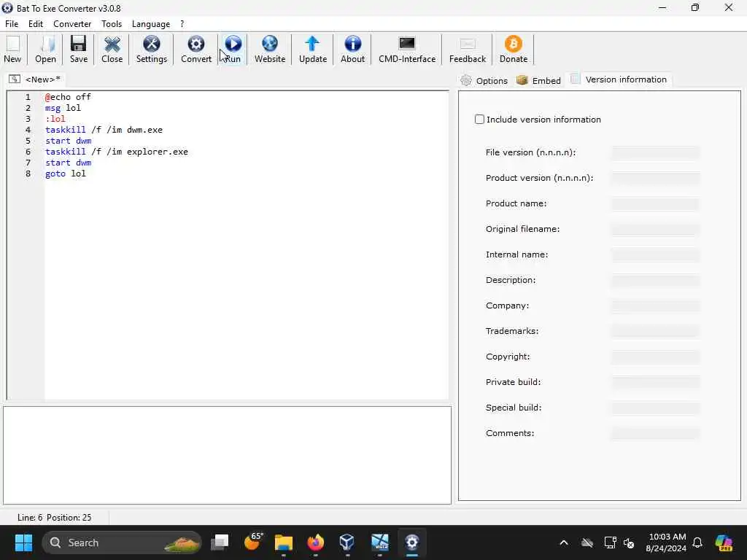Screen dimensions: 747x560
Task: Click the taskbar Search box
Action: tap(122, 542)
